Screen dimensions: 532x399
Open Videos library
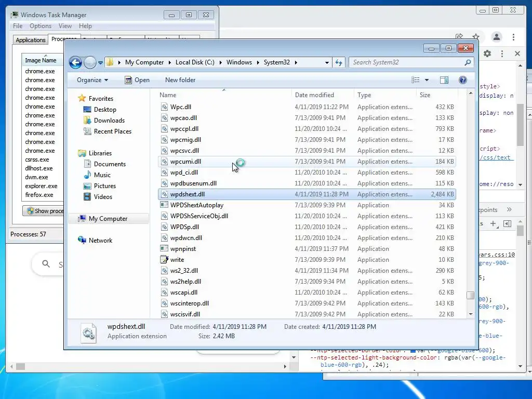coord(103,197)
